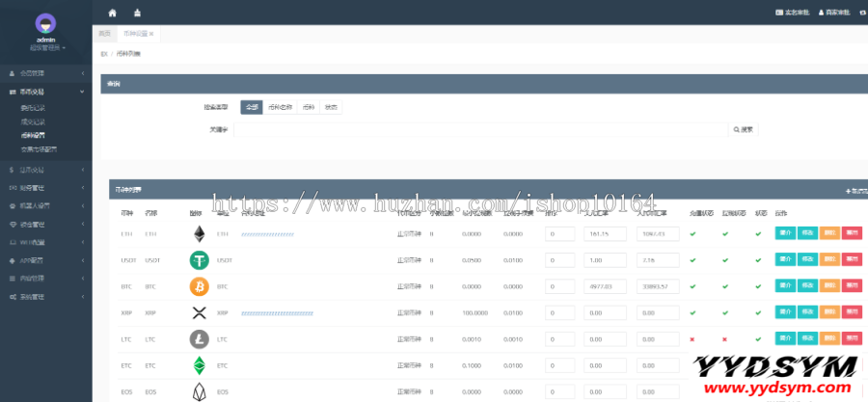Viewport: 868px width, 402px height.
Task: Click the orange delete button in USDT row
Action: [829, 259]
